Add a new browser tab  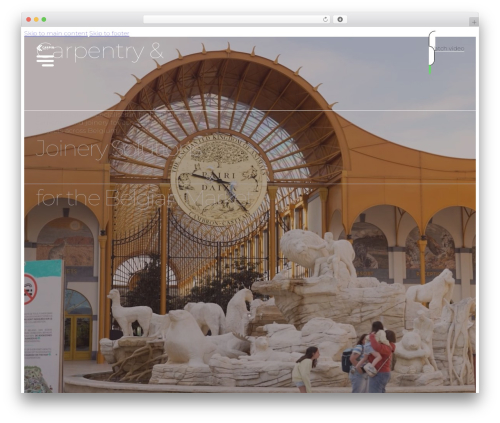(x=474, y=22)
